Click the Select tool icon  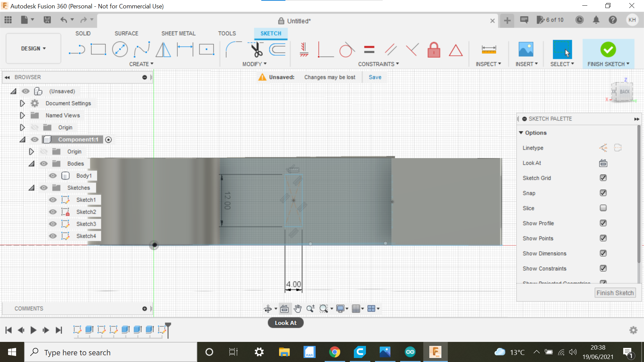[562, 50]
